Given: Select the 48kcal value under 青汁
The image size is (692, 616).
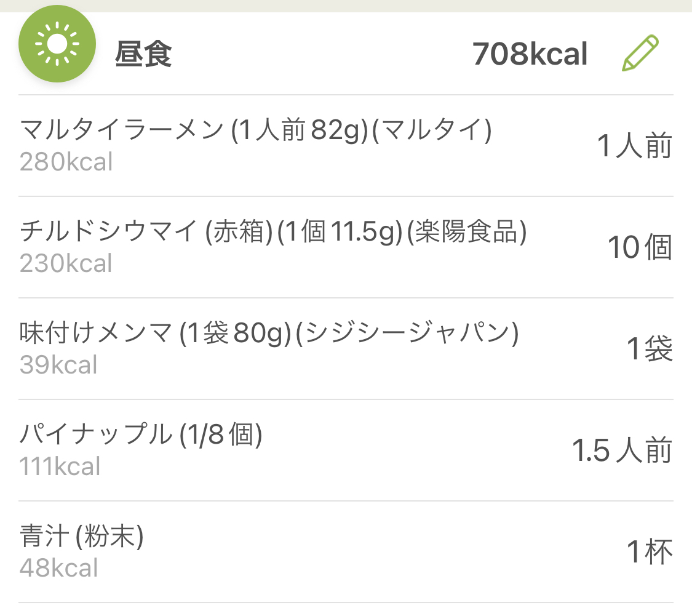Looking at the screenshot, I should (x=58, y=568).
